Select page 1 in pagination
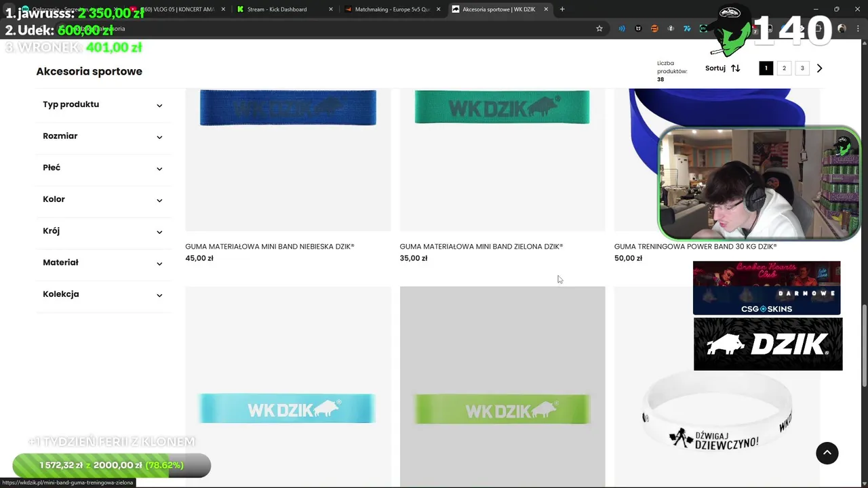The height and width of the screenshot is (488, 868). pos(766,68)
